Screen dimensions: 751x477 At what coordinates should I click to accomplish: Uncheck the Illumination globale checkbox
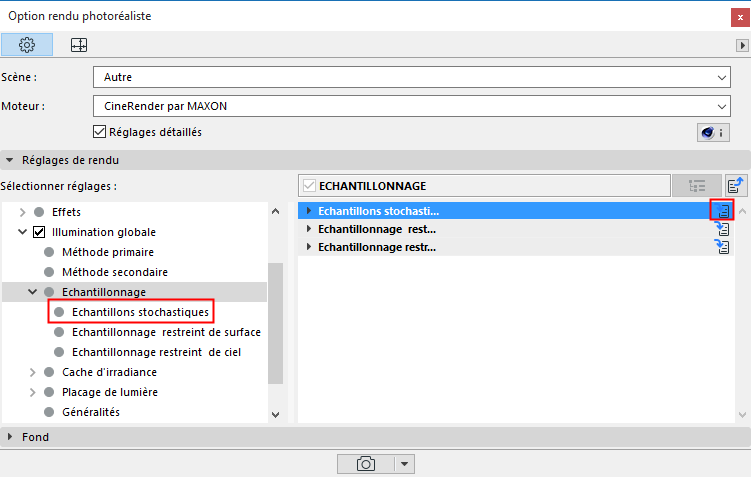click(39, 232)
